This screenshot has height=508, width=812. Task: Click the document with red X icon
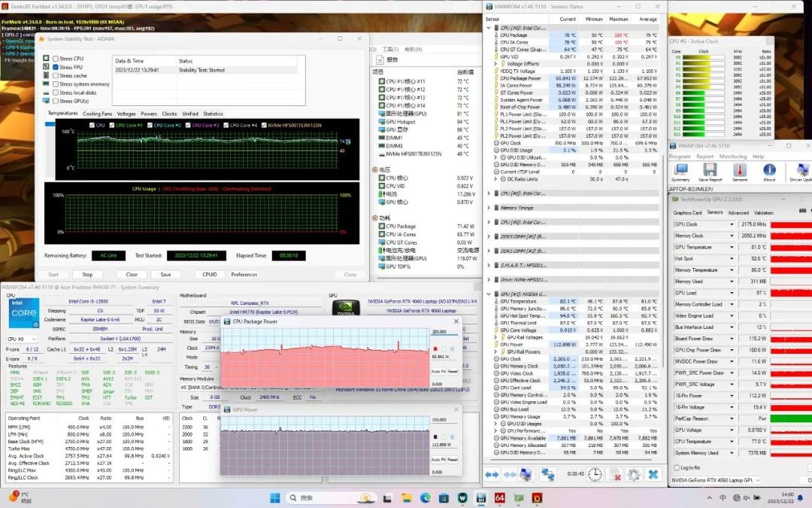point(615,474)
